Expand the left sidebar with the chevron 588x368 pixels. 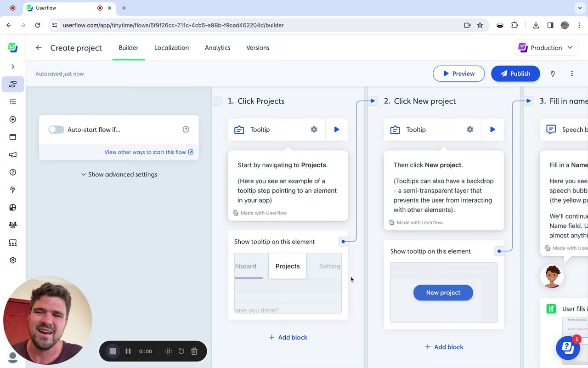click(13, 67)
